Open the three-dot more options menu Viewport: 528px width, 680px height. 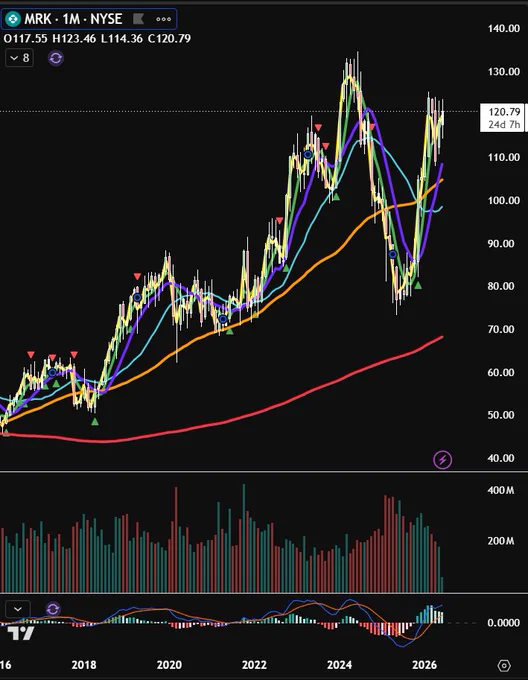tap(163, 19)
